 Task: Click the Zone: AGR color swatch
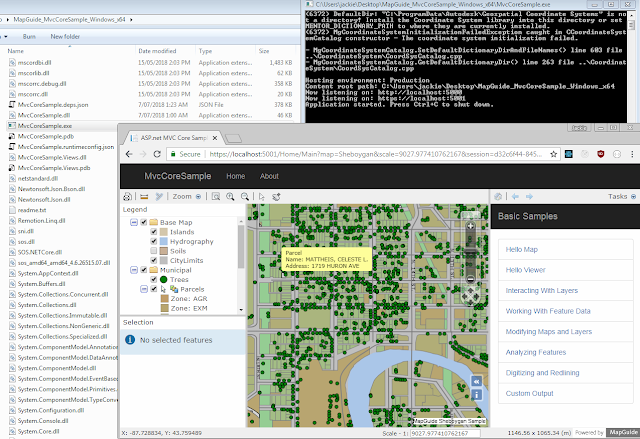pos(164,299)
